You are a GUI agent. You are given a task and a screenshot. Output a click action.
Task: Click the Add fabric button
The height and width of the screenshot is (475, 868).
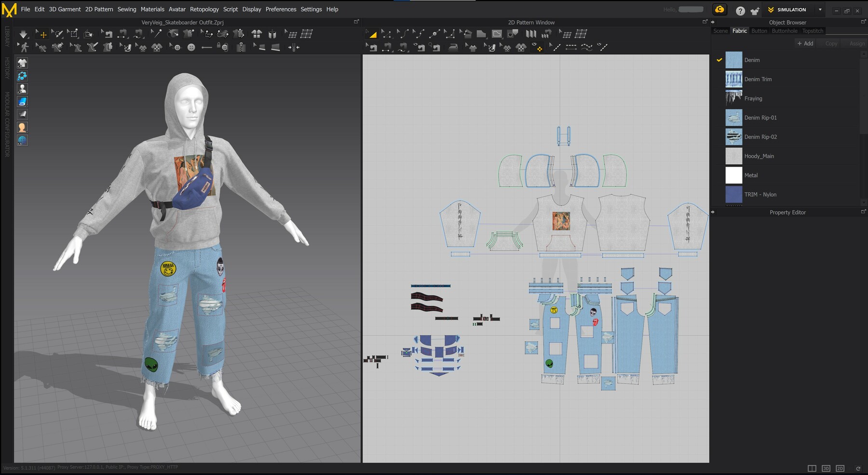click(x=805, y=43)
